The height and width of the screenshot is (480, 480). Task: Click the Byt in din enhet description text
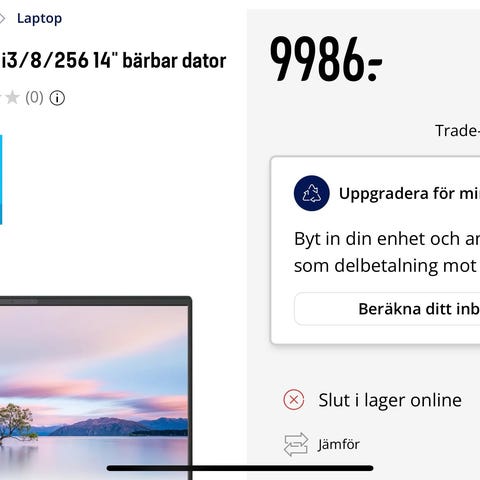coord(387,239)
